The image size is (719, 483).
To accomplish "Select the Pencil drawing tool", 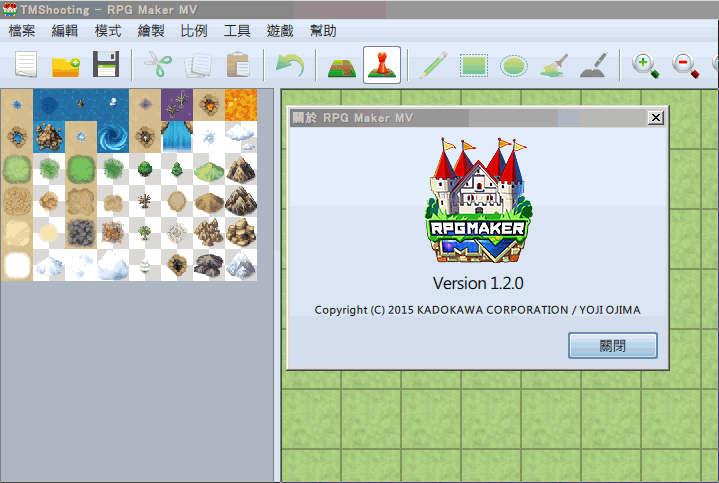I will pyautogui.click(x=434, y=64).
